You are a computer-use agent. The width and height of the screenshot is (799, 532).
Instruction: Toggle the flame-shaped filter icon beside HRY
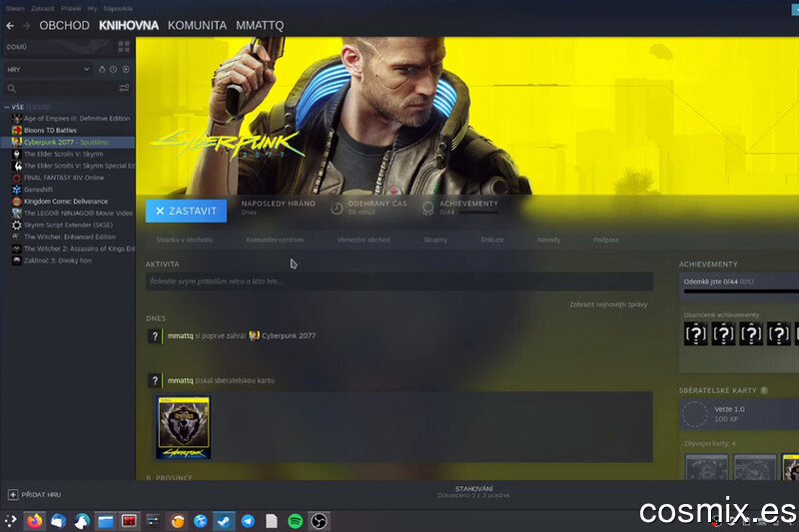(102, 69)
